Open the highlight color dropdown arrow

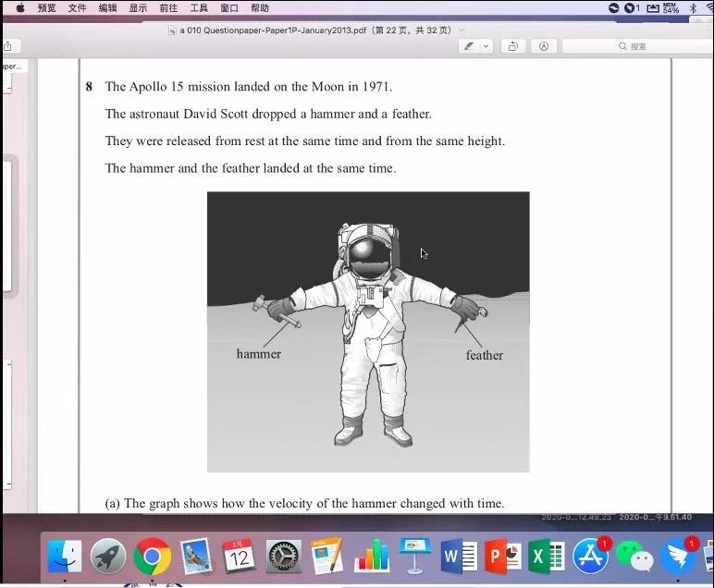pyautogui.click(x=486, y=46)
